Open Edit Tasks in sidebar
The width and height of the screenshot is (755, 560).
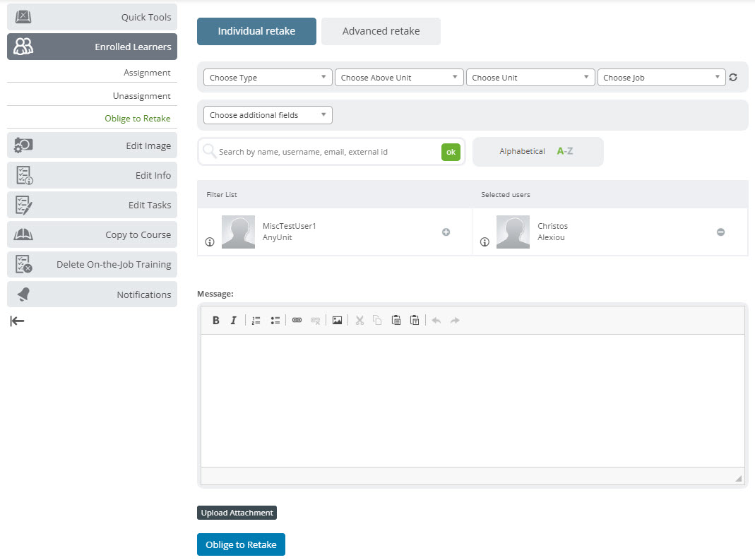click(92, 205)
